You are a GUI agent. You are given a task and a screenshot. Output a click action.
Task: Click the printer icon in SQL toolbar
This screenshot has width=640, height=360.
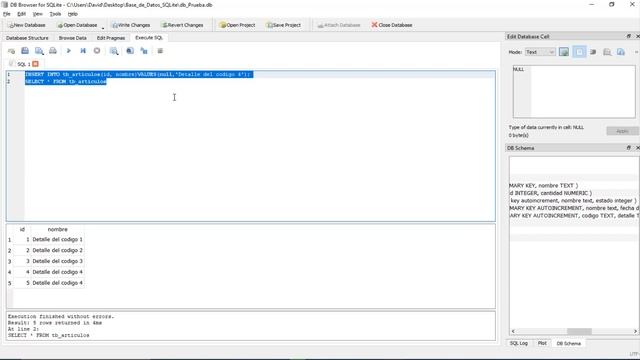tap(53, 51)
